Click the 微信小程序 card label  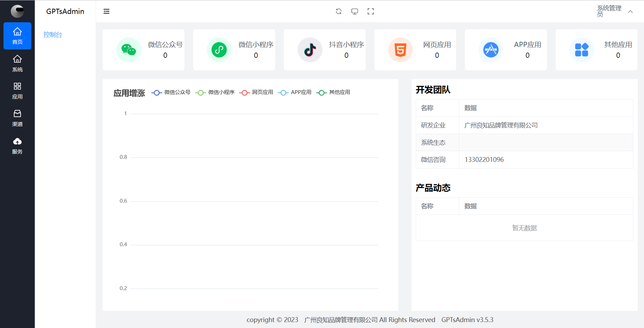pos(256,45)
